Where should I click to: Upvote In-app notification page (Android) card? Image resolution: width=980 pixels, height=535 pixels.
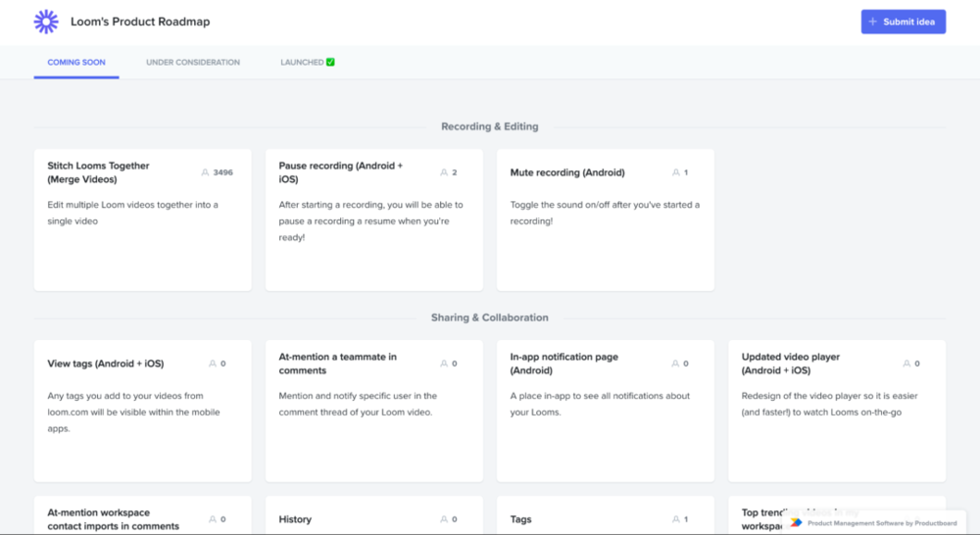pyautogui.click(x=675, y=364)
